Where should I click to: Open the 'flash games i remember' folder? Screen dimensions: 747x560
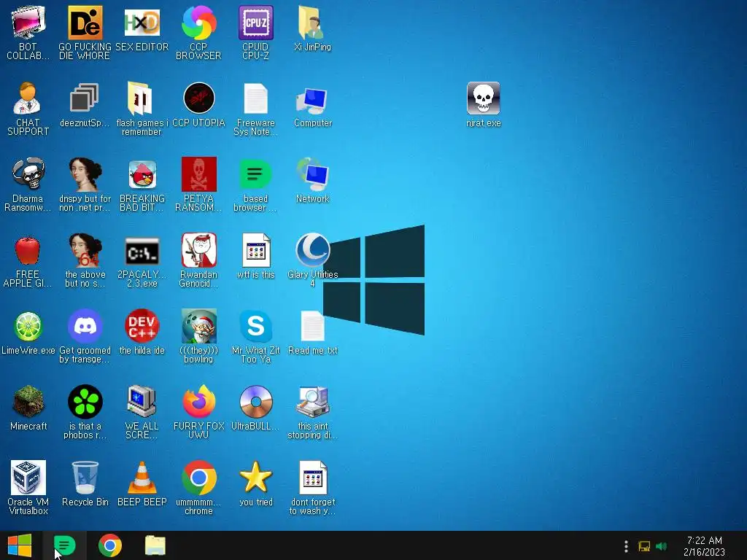[142, 109]
